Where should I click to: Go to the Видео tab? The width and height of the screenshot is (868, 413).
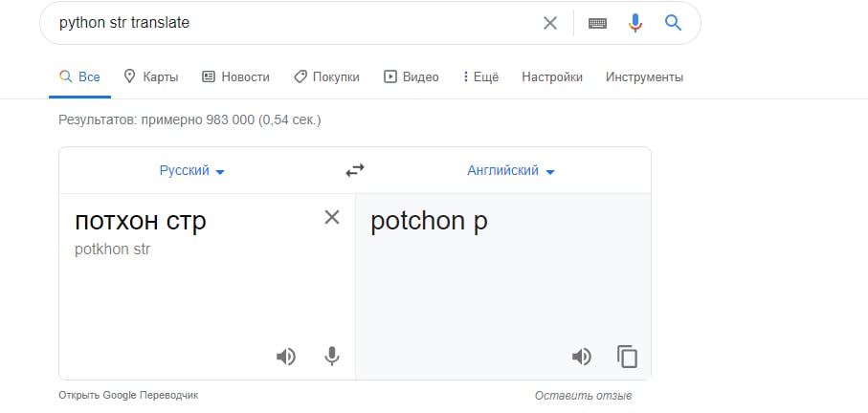click(411, 77)
